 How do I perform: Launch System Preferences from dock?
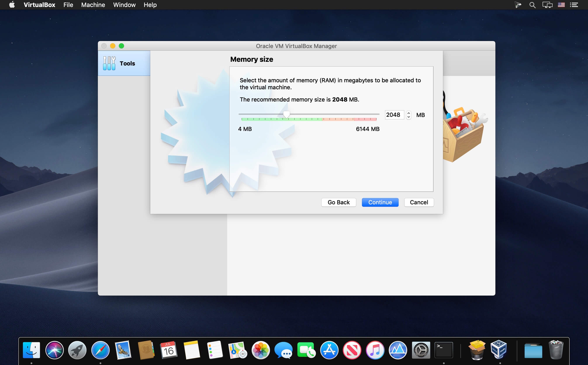[421, 350]
